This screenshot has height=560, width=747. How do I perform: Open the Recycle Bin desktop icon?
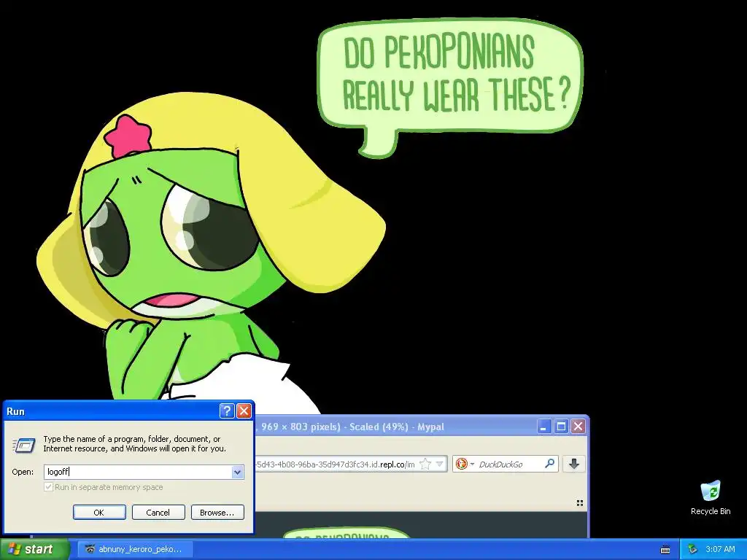pos(711,497)
